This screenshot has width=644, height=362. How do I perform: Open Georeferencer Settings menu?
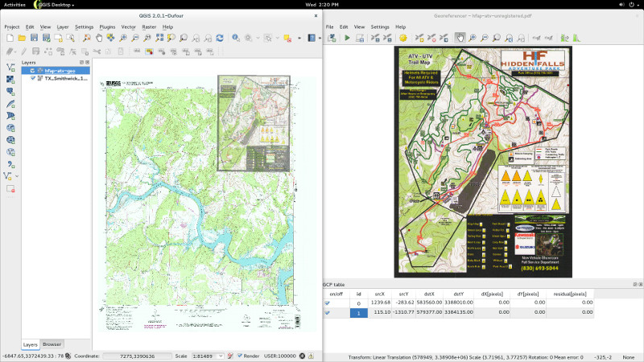click(380, 27)
